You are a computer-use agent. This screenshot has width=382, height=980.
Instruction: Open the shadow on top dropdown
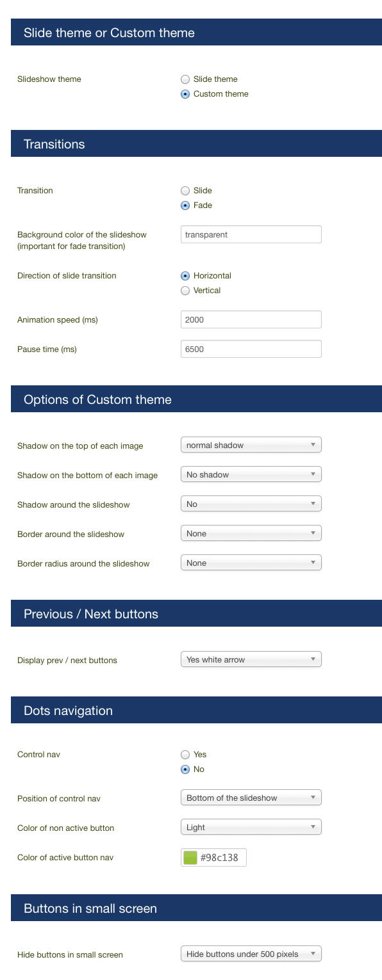(251, 445)
